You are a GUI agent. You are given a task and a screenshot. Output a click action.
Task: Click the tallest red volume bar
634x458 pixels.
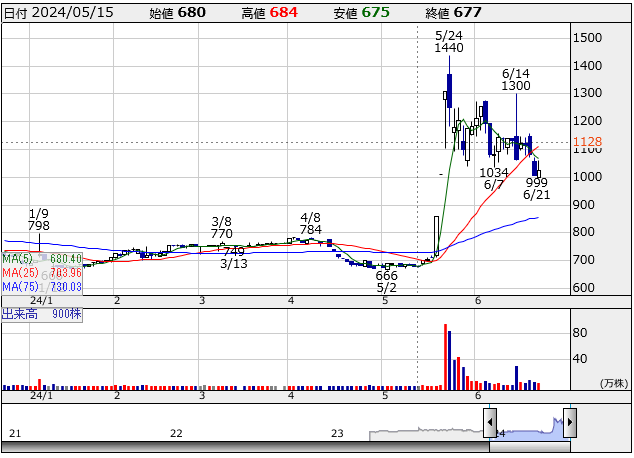[x=444, y=356]
